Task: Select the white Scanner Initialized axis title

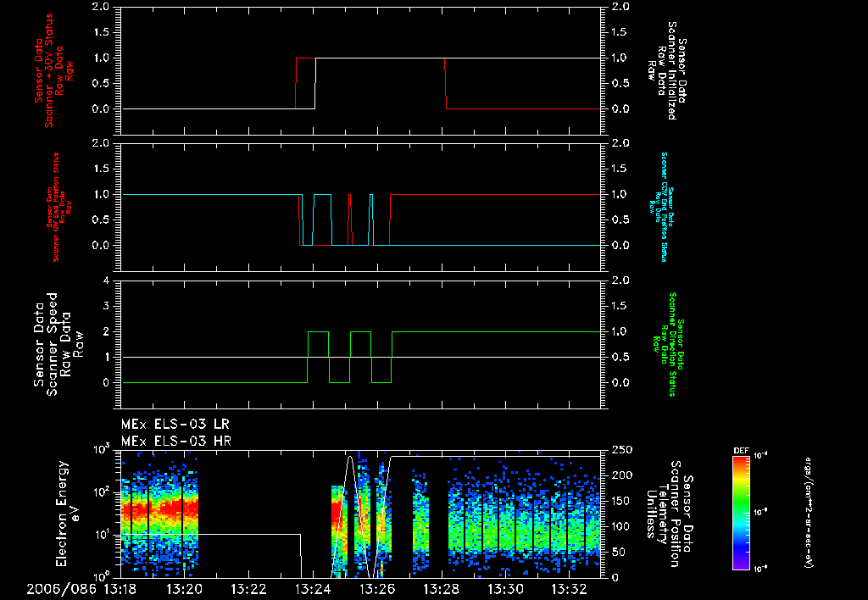Action: coord(666,70)
